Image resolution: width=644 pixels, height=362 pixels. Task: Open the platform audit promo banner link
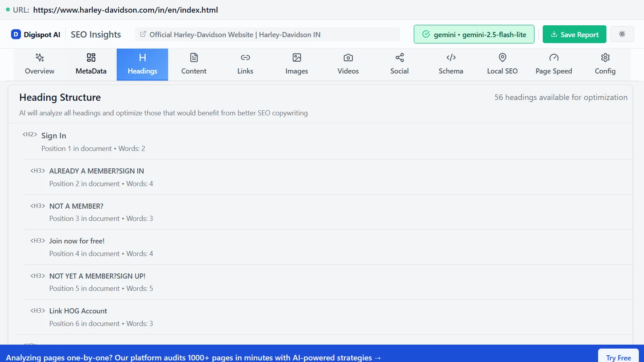click(x=193, y=358)
